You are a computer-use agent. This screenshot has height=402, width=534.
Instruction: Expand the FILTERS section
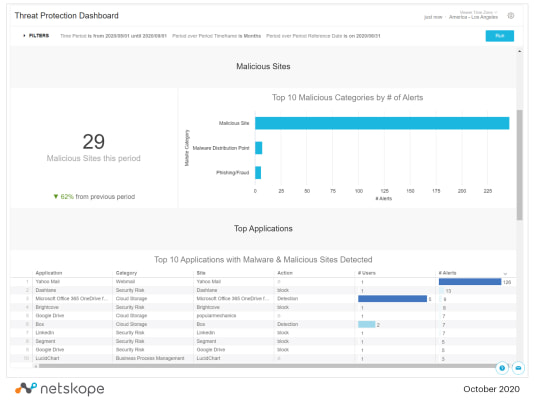[36, 35]
